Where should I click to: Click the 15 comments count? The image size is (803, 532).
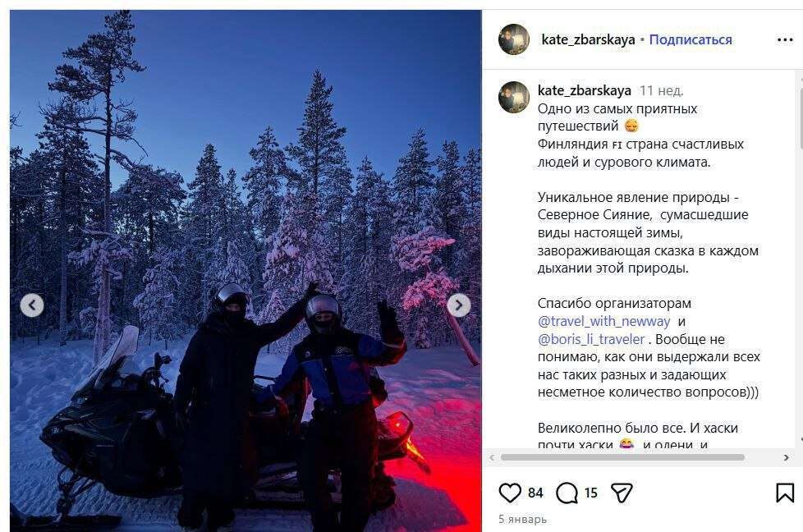coord(591,493)
